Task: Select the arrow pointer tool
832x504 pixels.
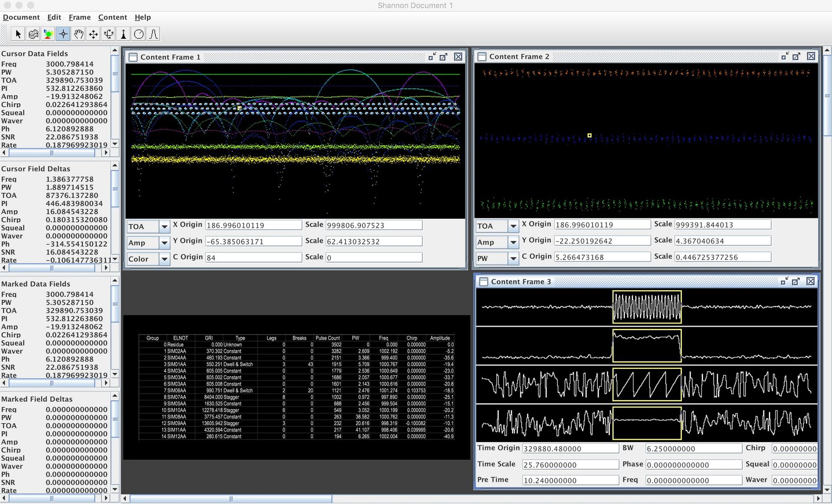Action: click(x=18, y=34)
